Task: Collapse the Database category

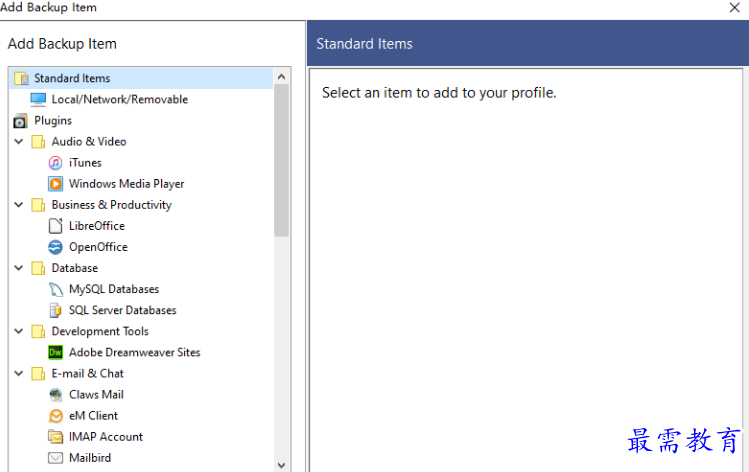Action: tap(19, 268)
